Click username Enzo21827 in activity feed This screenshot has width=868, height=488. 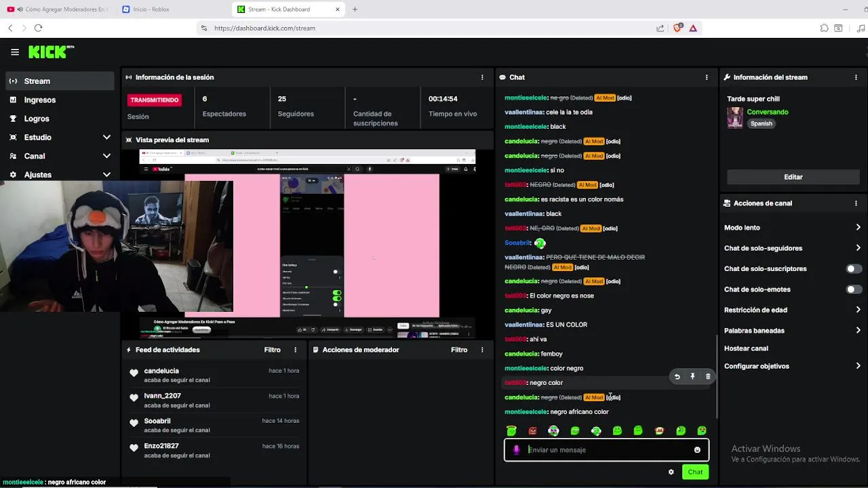[161, 446]
